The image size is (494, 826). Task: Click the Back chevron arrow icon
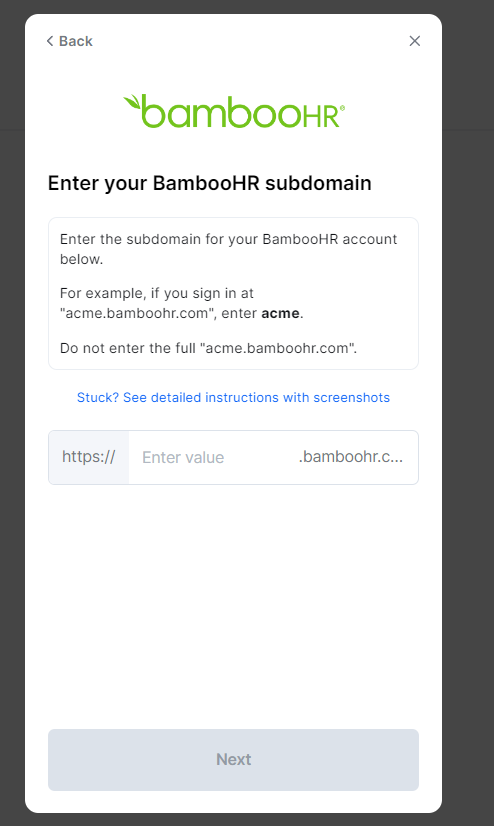pos(50,41)
